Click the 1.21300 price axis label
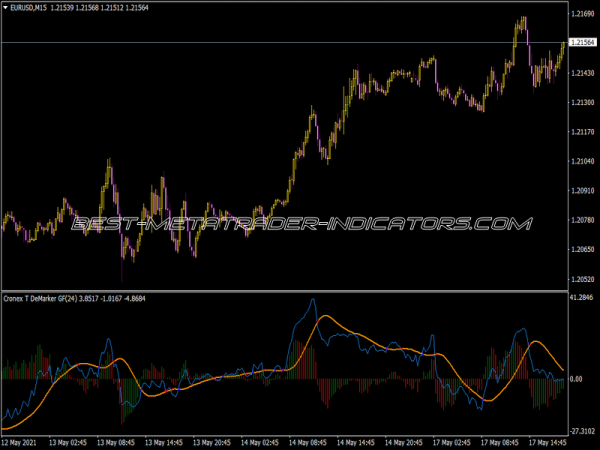600x450 pixels. pyautogui.click(x=582, y=102)
